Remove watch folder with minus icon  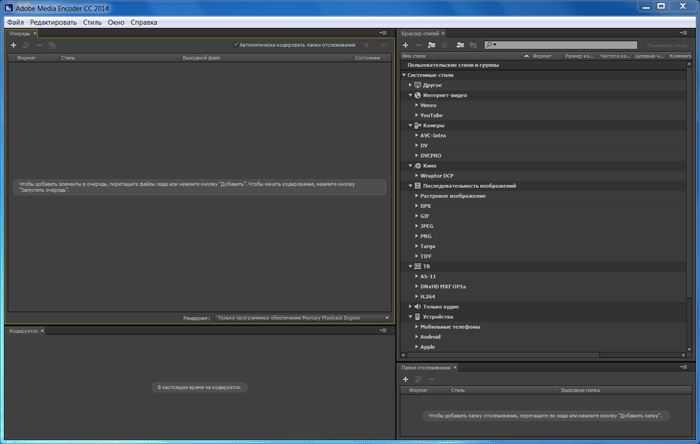pos(431,379)
